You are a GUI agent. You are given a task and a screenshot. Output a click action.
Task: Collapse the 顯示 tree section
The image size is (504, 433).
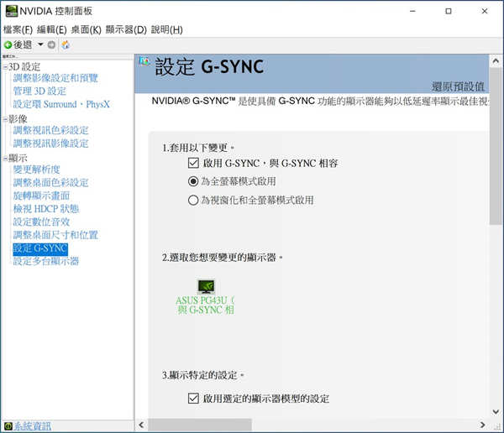point(6,159)
